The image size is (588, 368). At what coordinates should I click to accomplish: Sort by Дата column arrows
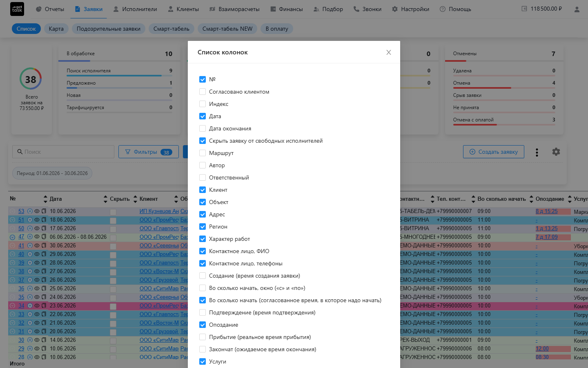45,199
